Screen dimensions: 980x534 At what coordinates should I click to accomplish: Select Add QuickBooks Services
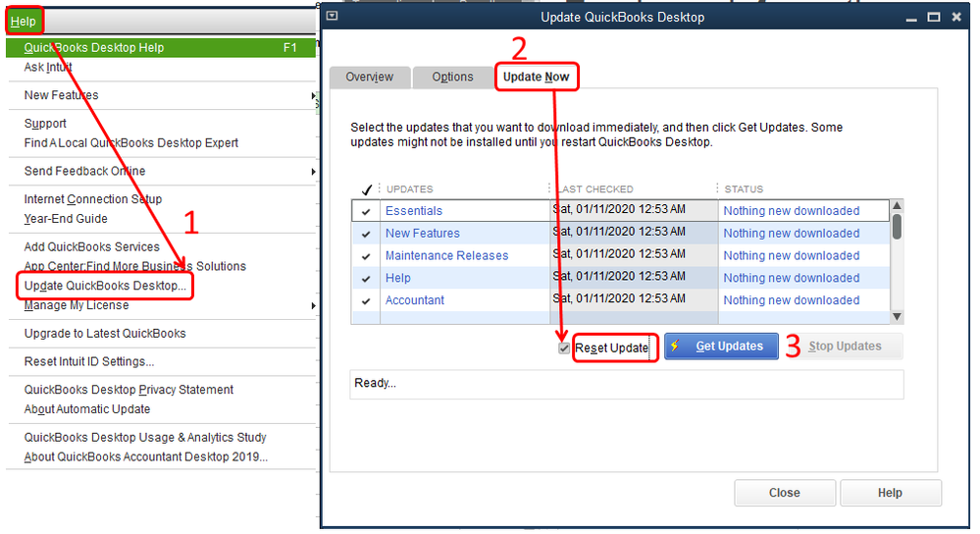pyautogui.click(x=92, y=246)
